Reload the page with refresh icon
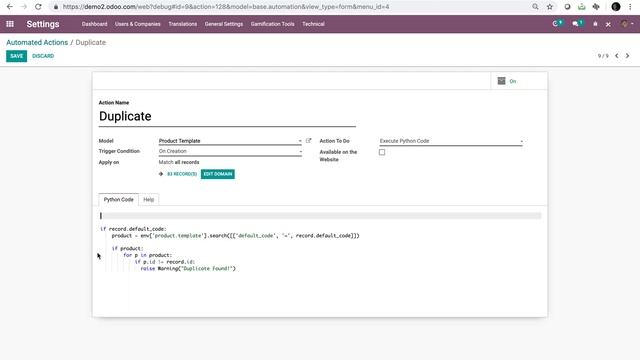This screenshot has width=640, height=360. (x=38, y=7)
